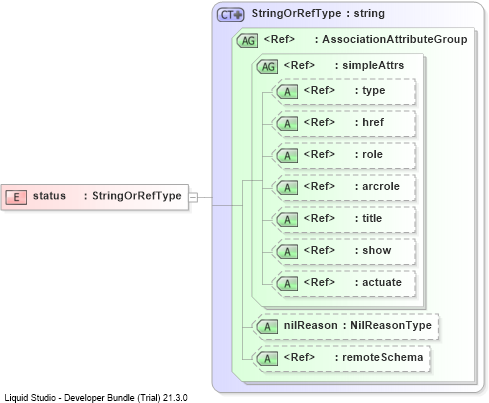489x403 pixels.
Task: Select the ': actuate' attribute label
Action: coord(378,282)
